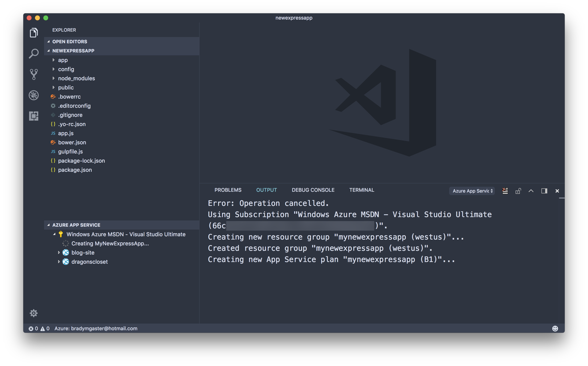Click the 'Creating new App Service plan' output line
Image resolution: width=588 pixels, height=366 pixels.
click(x=331, y=260)
